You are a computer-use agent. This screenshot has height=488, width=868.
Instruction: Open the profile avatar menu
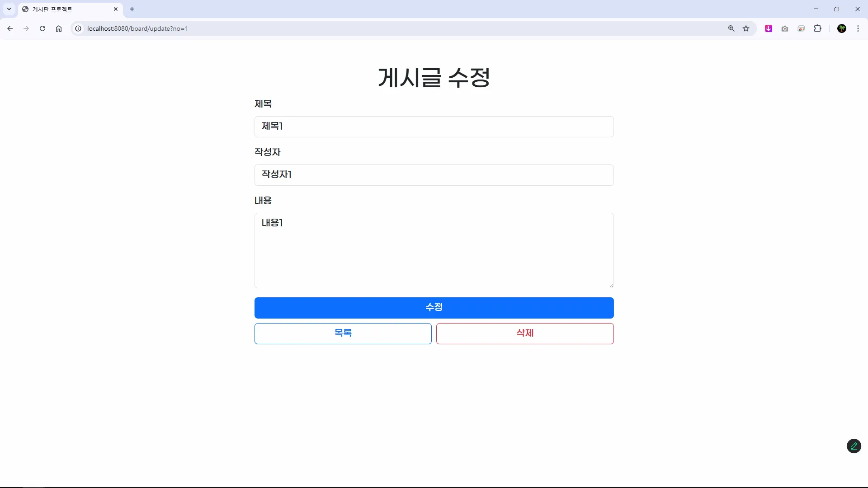click(x=842, y=28)
